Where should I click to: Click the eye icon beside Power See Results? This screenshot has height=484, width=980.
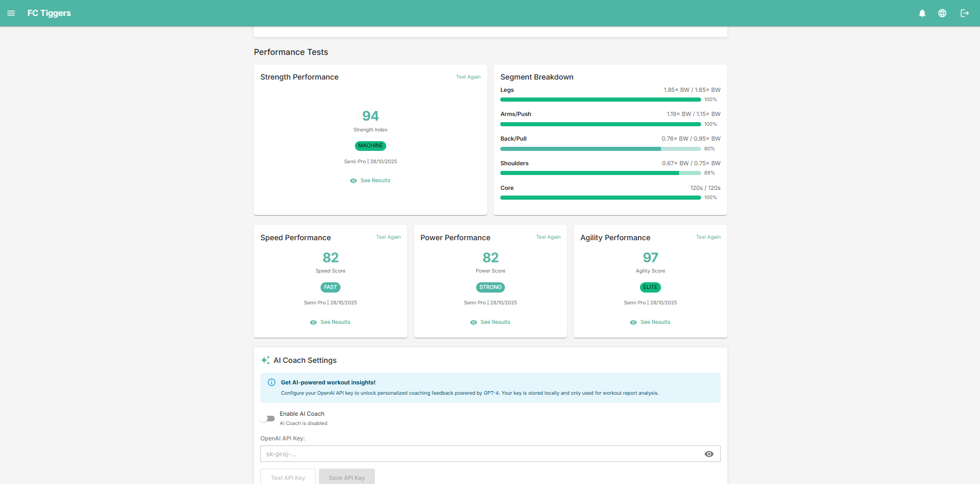coord(474,322)
